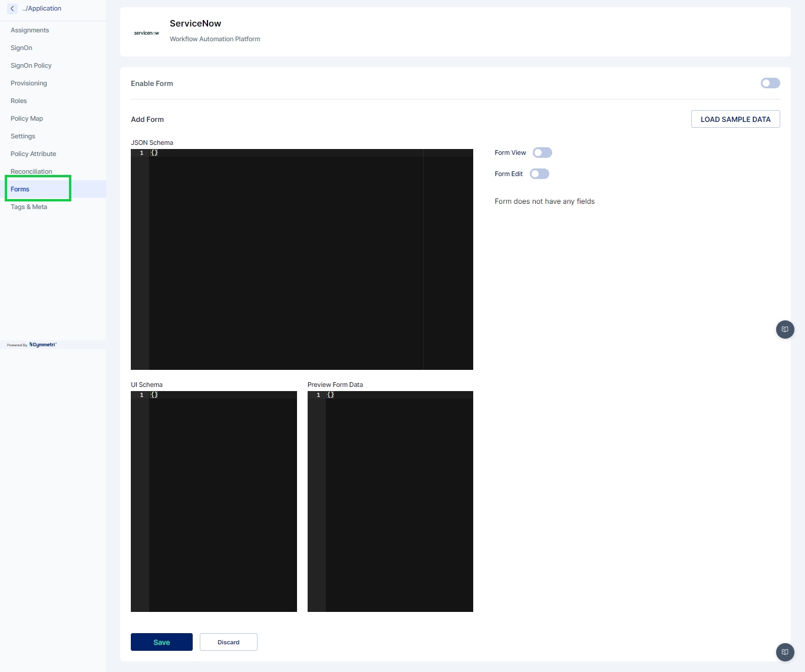
Task: Click inside the Preview Form Data editor
Action: pos(390,501)
